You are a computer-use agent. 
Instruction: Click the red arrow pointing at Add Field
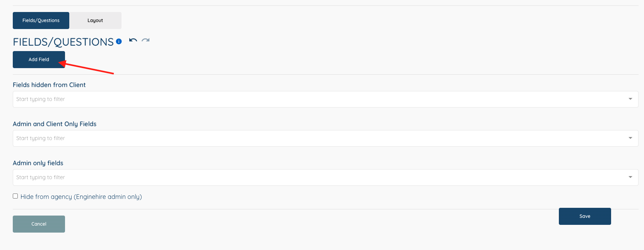(x=89, y=68)
